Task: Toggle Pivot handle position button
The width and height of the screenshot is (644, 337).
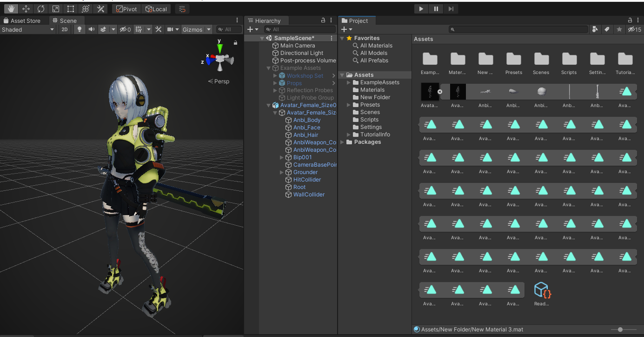Action: point(126,9)
